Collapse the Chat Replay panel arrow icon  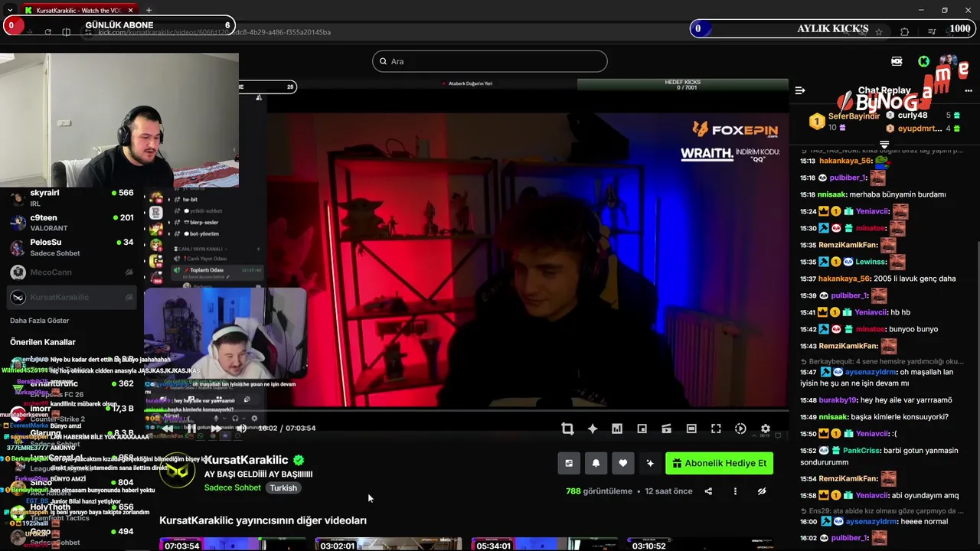(800, 90)
